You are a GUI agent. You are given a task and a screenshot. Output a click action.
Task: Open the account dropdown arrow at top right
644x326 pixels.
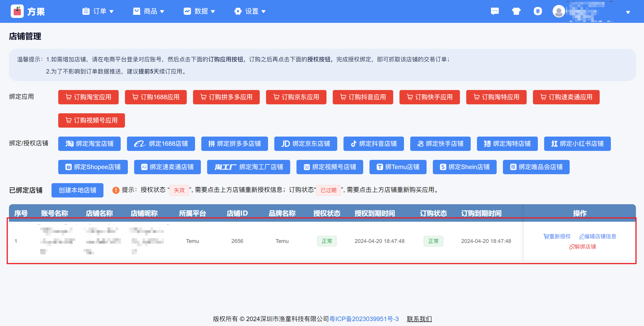click(x=628, y=12)
